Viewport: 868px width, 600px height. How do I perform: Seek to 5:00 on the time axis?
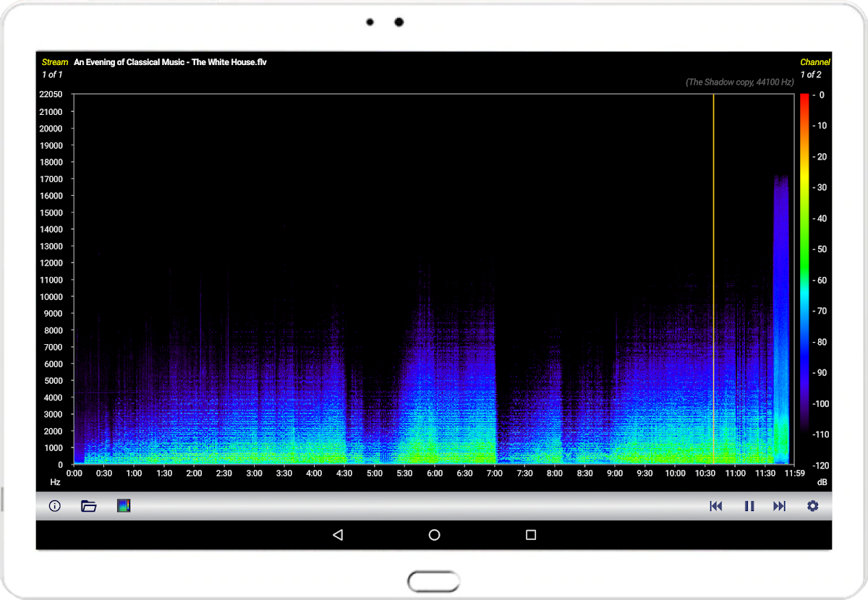click(374, 473)
